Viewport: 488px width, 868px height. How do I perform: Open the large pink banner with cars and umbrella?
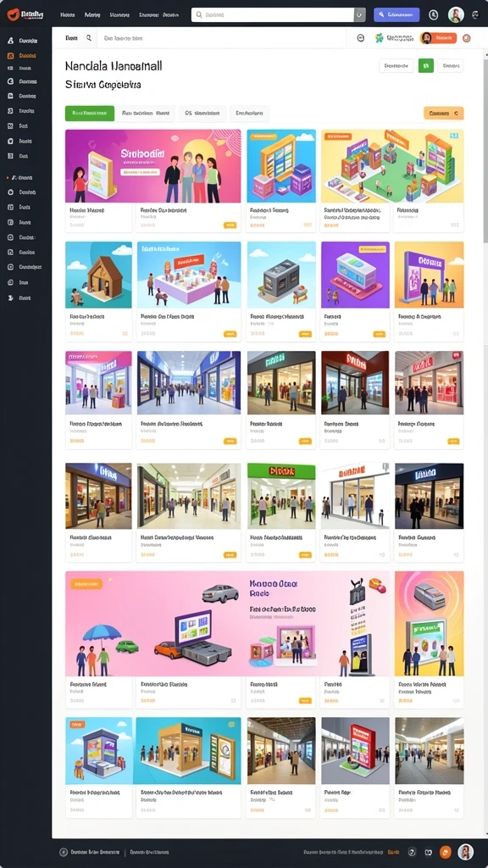(x=227, y=623)
